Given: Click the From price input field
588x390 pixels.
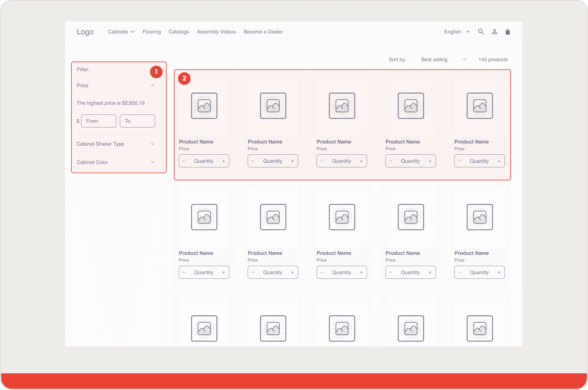Looking at the screenshot, I should 99,121.
